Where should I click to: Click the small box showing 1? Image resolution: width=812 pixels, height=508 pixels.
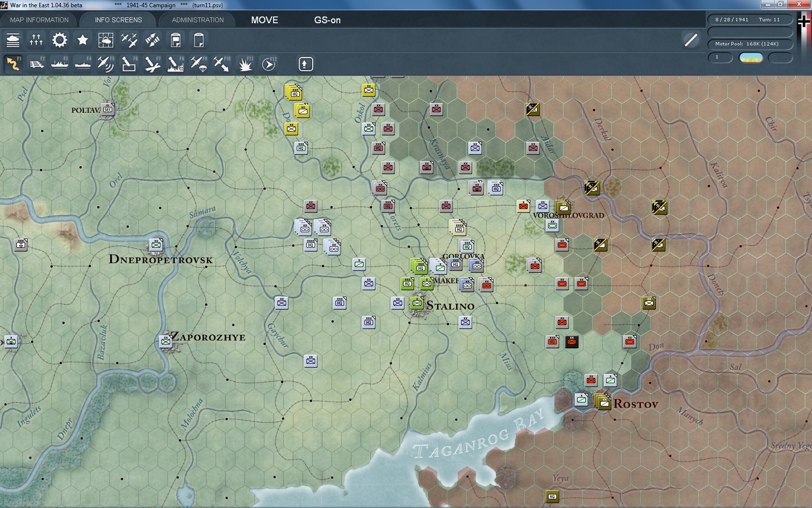pyautogui.click(x=720, y=58)
